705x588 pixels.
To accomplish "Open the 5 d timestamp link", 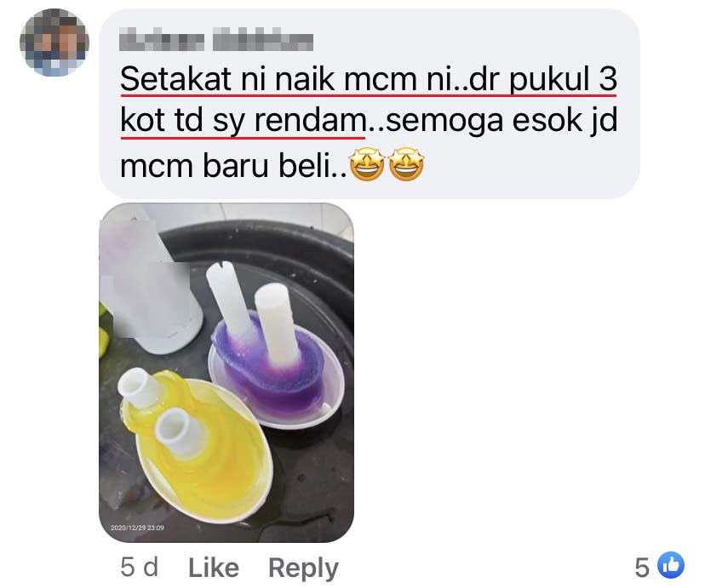I will click(140, 568).
